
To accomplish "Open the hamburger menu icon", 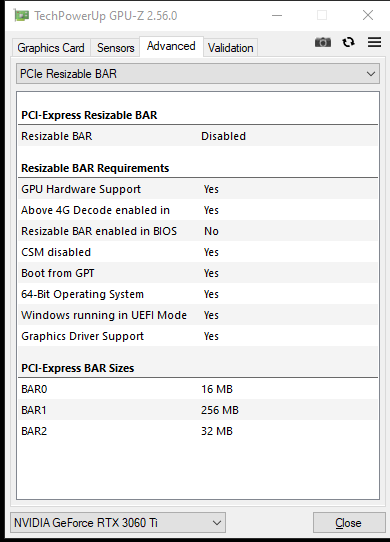I will (x=374, y=42).
